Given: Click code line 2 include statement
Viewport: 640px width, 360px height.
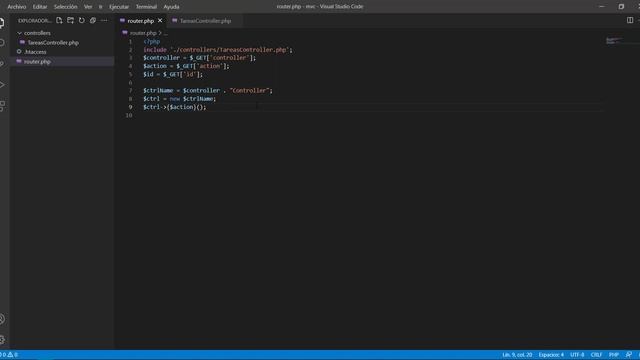Looking at the screenshot, I should pyautogui.click(x=218, y=50).
